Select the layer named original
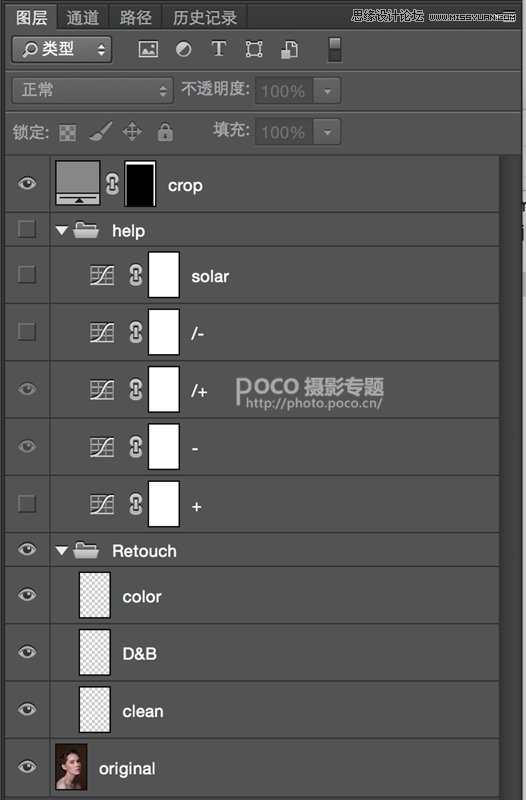This screenshot has width=526, height=800. click(x=127, y=768)
